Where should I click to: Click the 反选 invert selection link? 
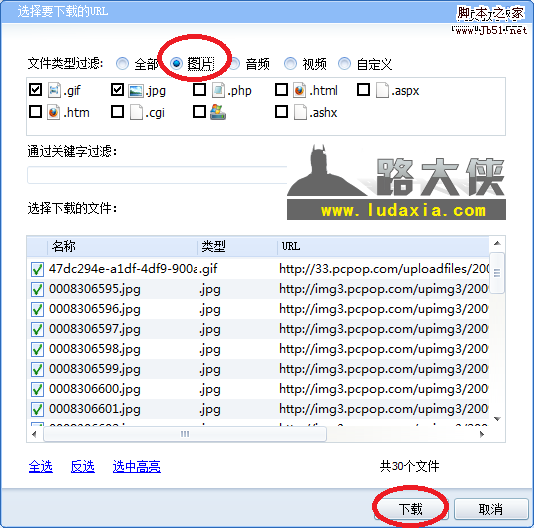(x=83, y=466)
